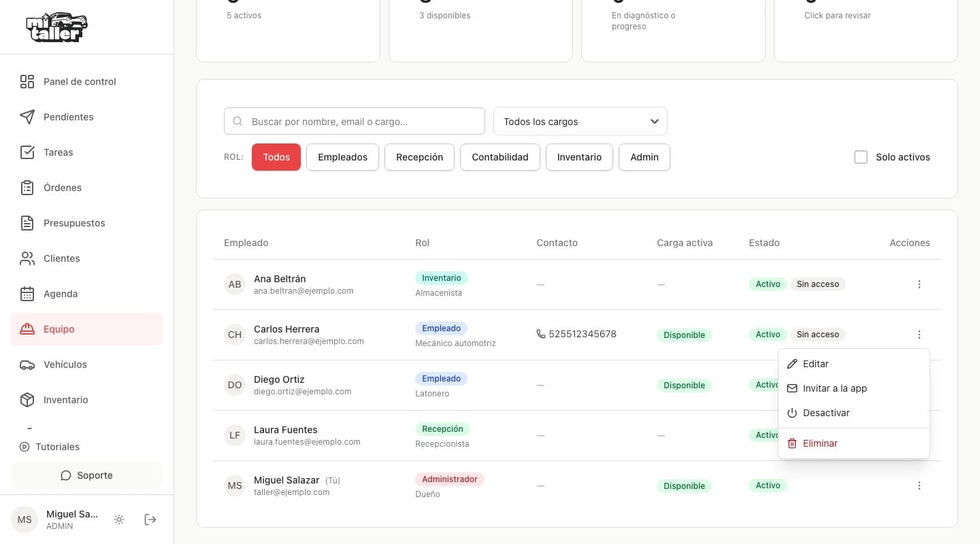Select Eliminar from the context menu
980x544 pixels.
[853, 443]
